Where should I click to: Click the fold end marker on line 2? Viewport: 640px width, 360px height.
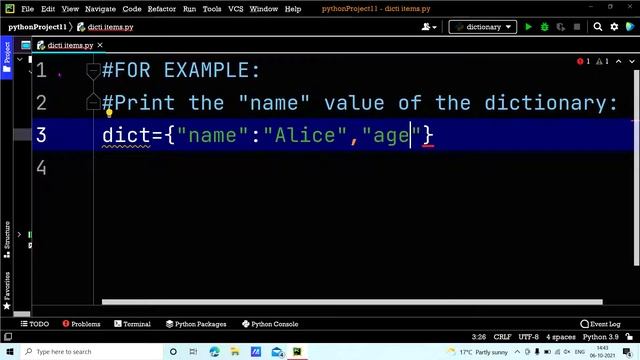tap(93, 101)
